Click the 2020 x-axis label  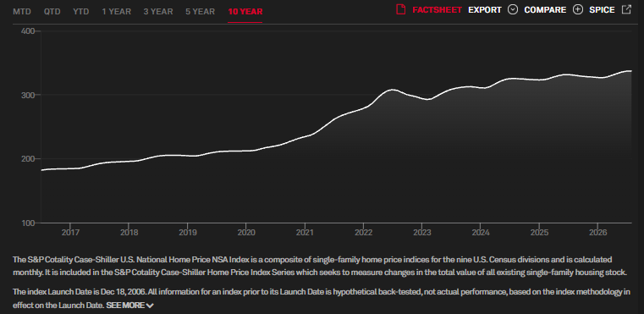pyautogui.click(x=246, y=233)
